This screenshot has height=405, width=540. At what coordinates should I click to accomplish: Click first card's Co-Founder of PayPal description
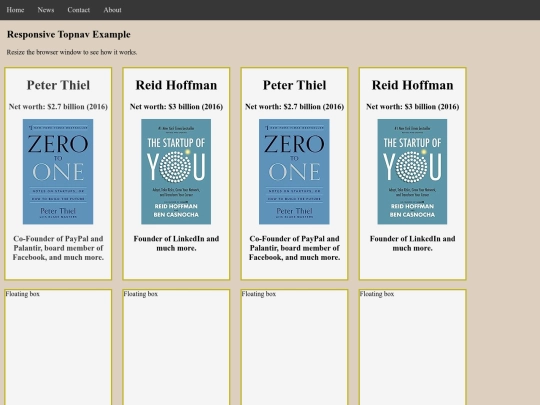58,248
